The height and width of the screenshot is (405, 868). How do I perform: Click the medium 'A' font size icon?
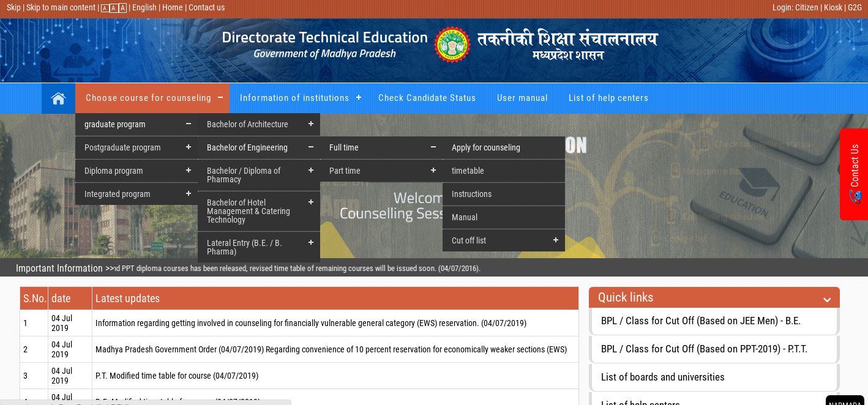[113, 8]
